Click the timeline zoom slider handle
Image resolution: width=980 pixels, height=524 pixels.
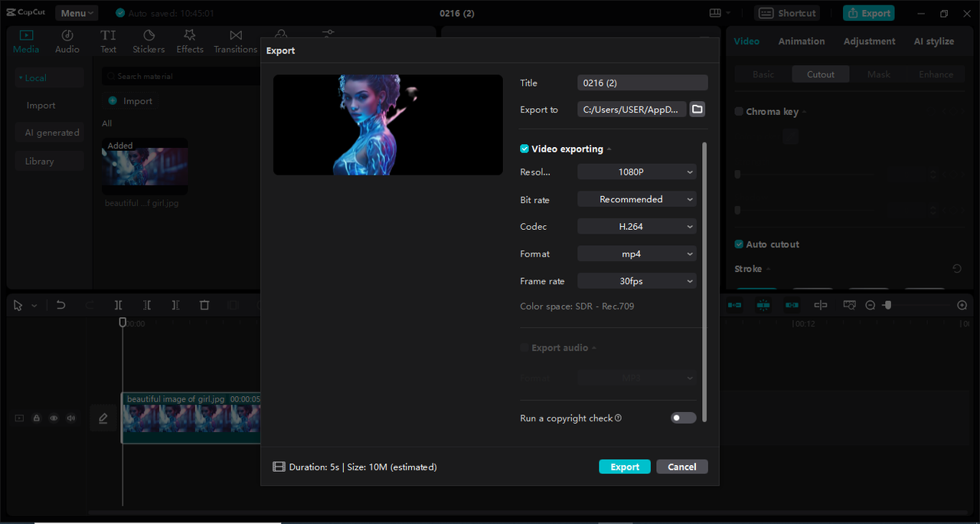point(887,305)
